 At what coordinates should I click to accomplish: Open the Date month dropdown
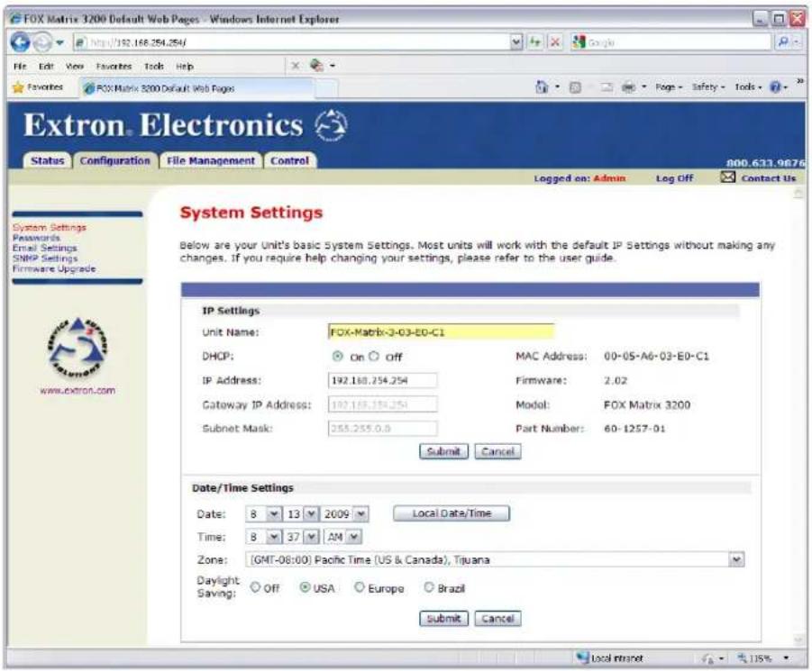(274, 513)
